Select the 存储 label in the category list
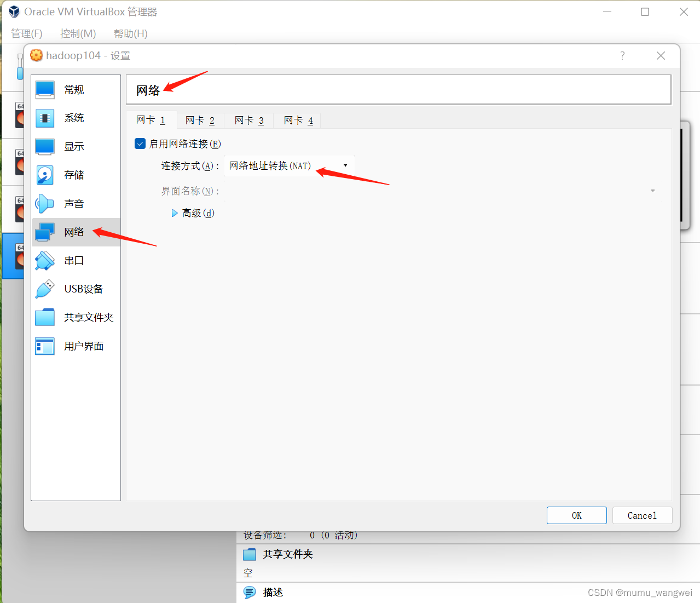The width and height of the screenshot is (700, 603). coord(74,175)
